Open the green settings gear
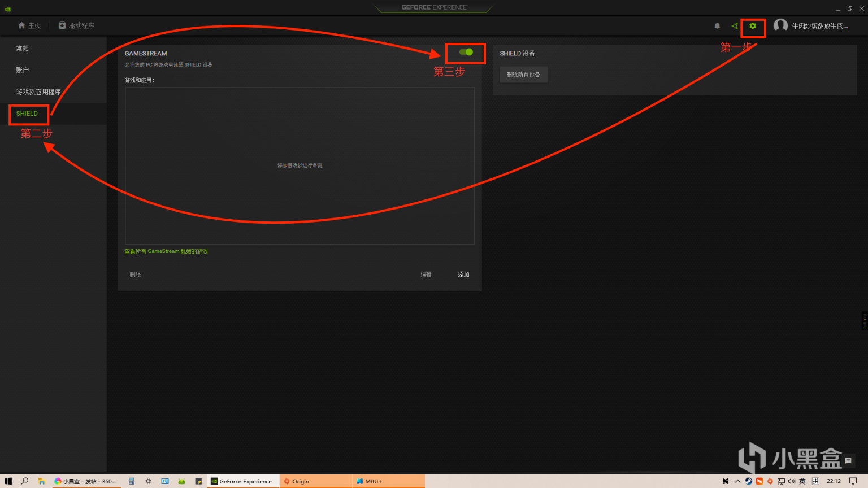This screenshot has width=868, height=488. pos(753,26)
